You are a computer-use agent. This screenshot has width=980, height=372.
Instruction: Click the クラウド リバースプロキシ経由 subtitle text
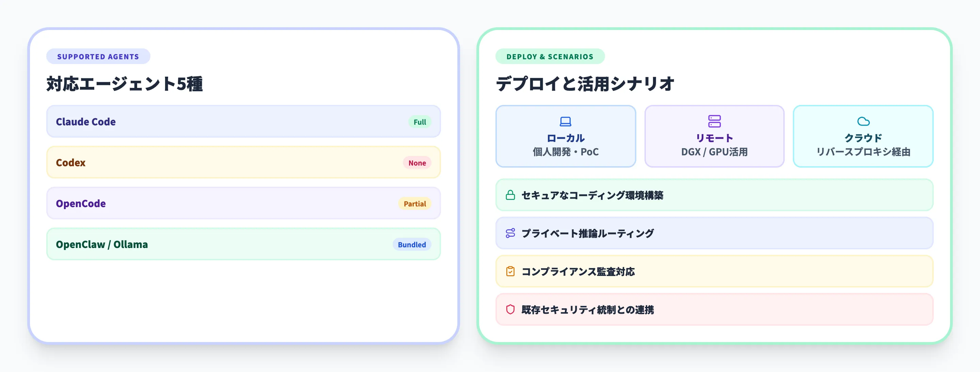point(863,152)
